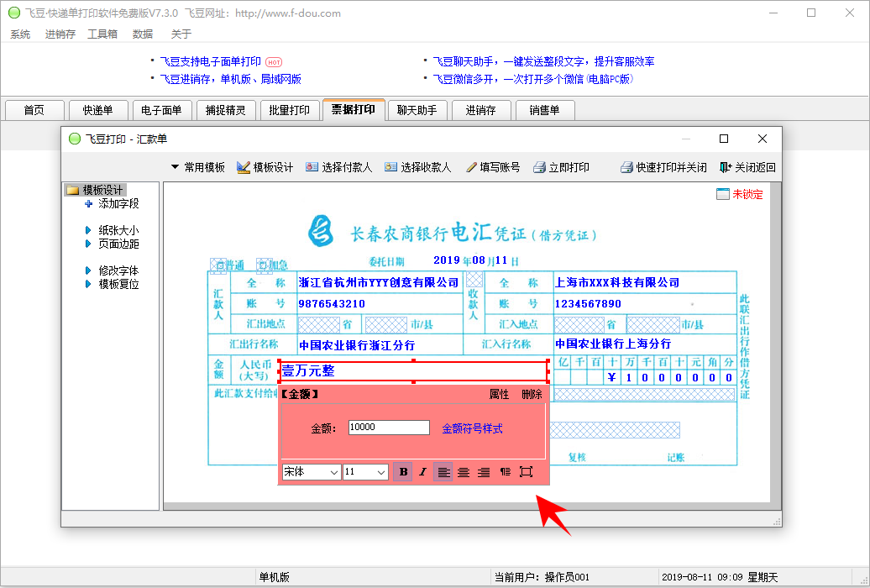Toggle the 未锁定 lock state

point(740,194)
